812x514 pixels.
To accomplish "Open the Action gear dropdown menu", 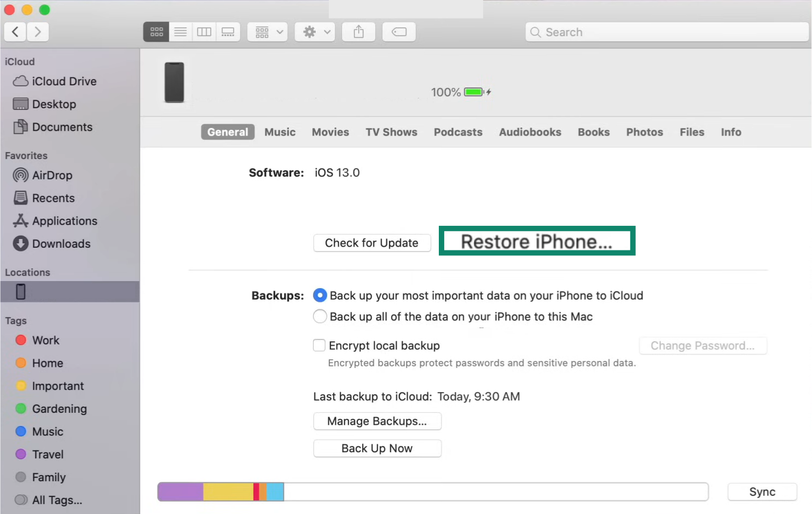I will point(315,32).
